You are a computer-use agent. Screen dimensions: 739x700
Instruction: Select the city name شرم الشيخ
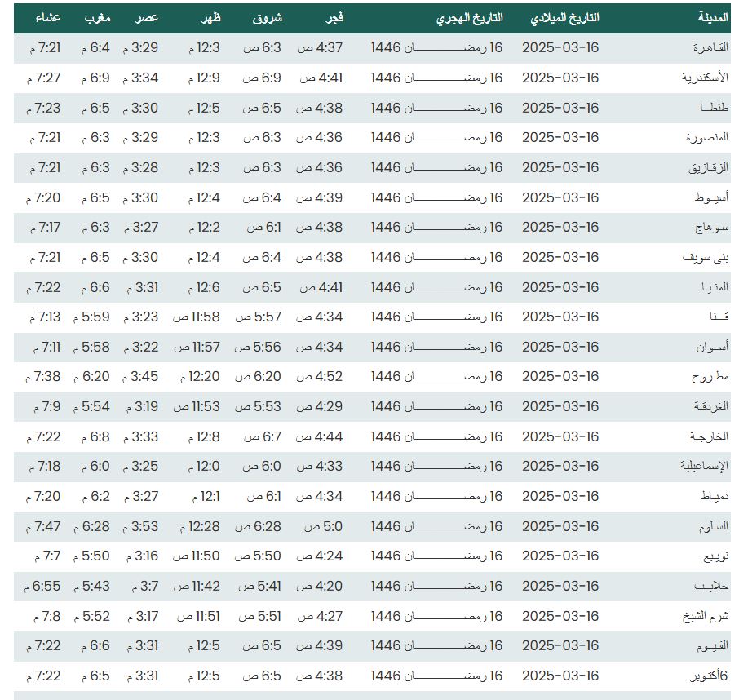tap(706, 617)
